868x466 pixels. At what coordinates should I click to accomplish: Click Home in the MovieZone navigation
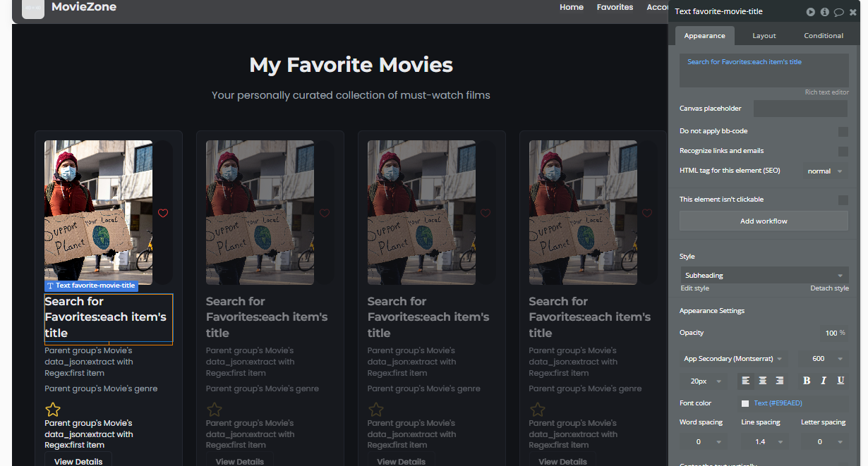[x=572, y=7]
